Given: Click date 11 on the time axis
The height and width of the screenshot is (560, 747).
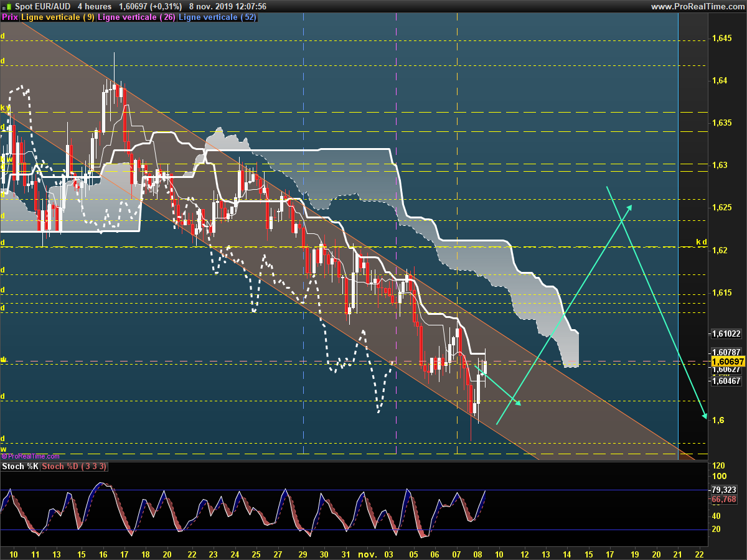Looking at the screenshot, I should [x=35, y=554].
